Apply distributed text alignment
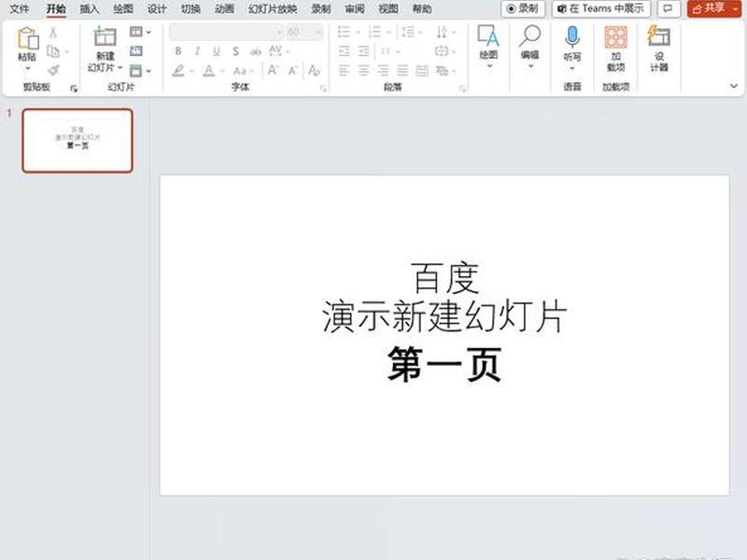747x560 pixels. pyautogui.click(x=422, y=71)
